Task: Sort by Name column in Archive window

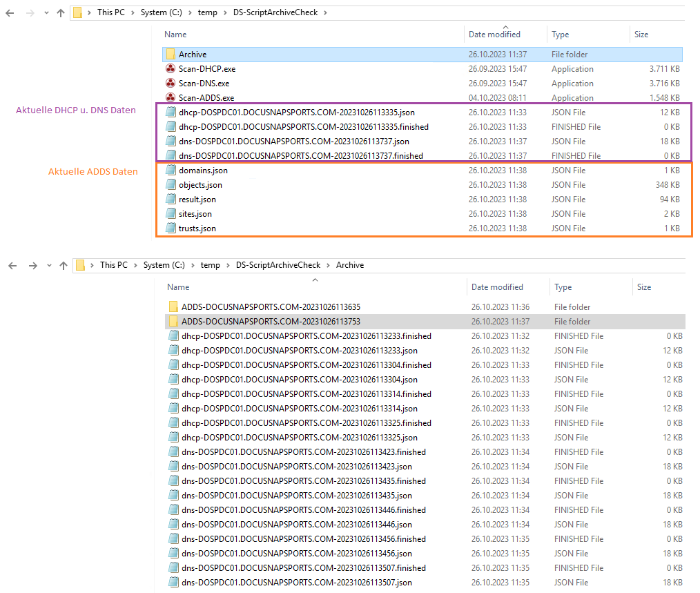Action: click(178, 287)
